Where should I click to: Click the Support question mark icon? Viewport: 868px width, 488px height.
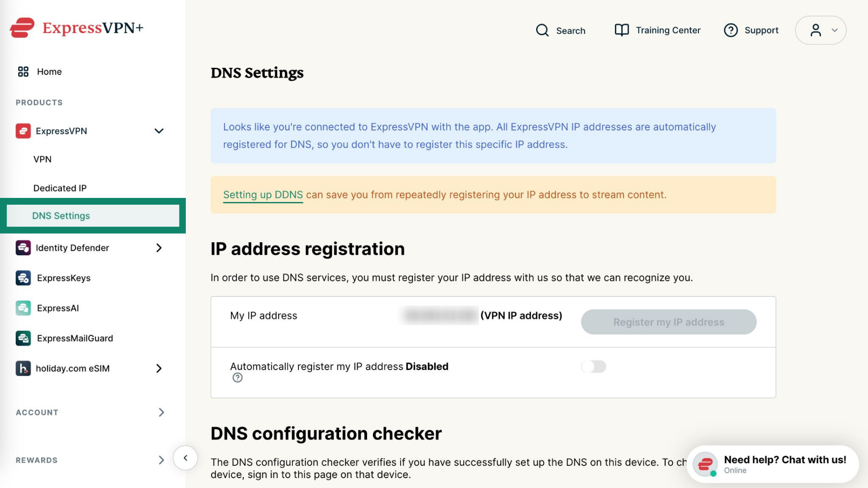pos(731,30)
